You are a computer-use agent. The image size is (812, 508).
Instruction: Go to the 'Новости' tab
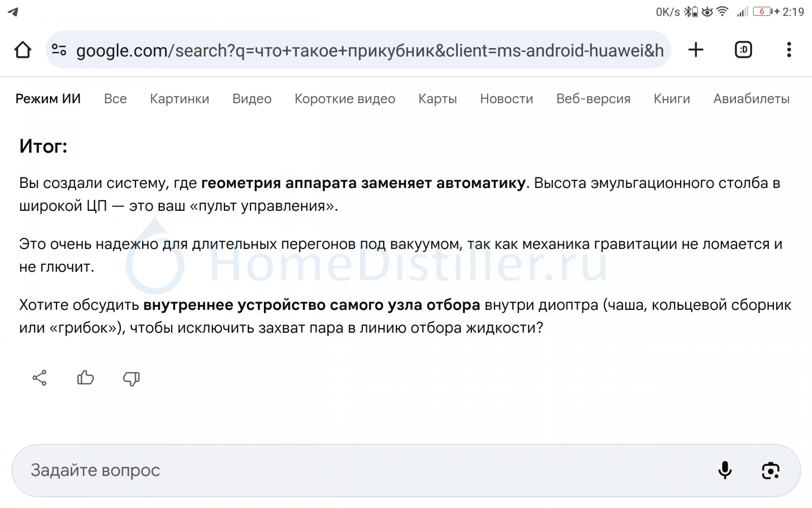pos(506,99)
